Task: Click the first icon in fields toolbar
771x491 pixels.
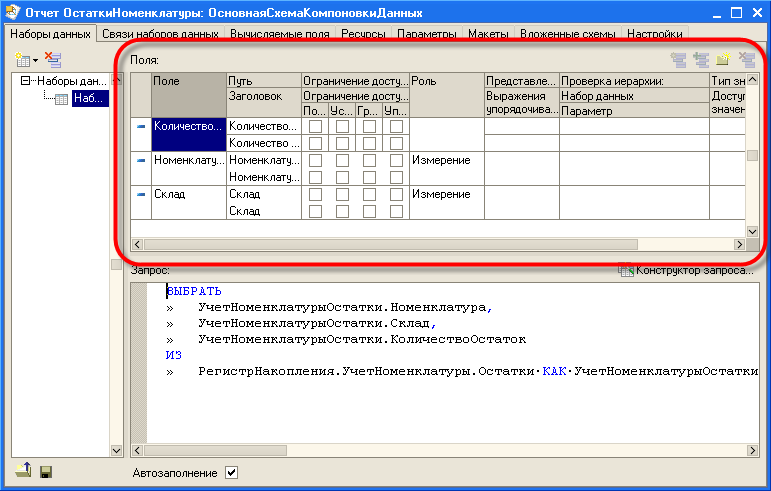Action: [x=679, y=60]
